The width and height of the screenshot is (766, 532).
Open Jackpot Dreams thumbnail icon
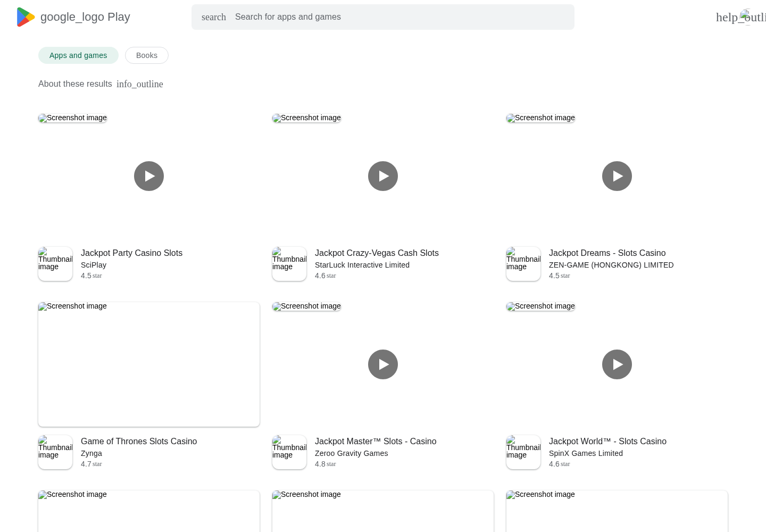tap(523, 264)
